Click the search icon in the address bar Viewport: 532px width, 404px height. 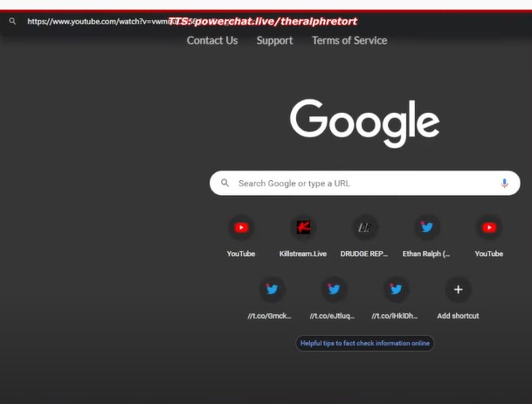[x=12, y=21]
